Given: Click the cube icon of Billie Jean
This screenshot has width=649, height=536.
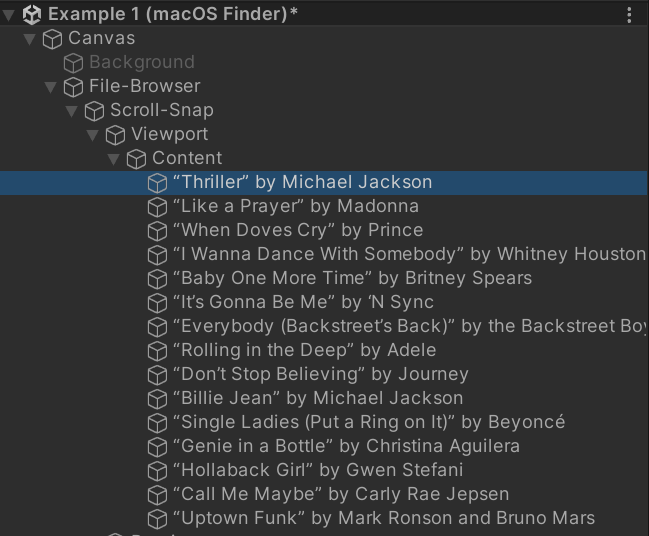Looking at the screenshot, I should pyautogui.click(x=157, y=399).
